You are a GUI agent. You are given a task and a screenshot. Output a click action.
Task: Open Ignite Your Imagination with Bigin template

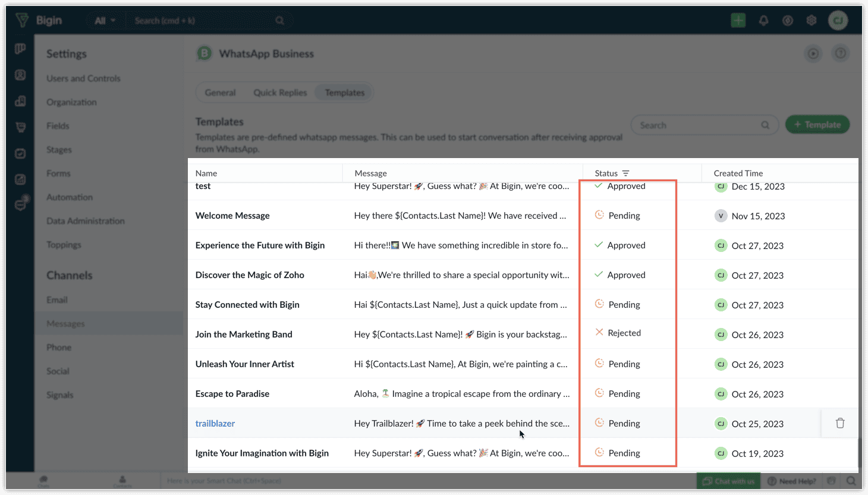click(262, 453)
